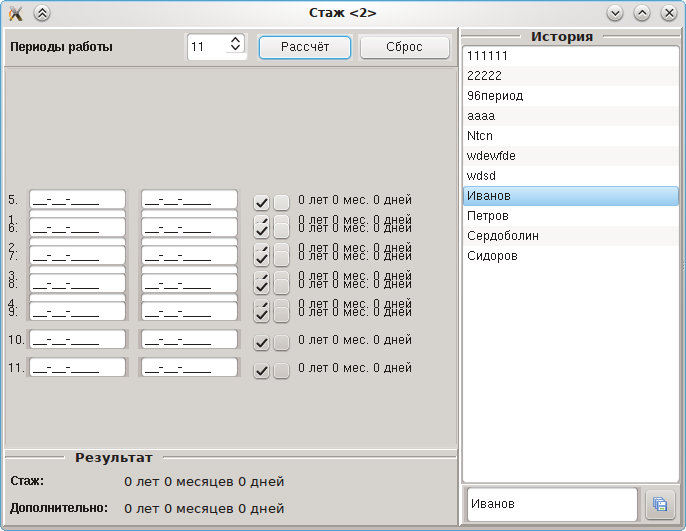Enable the second unchecked checkbox in row 11
686x531 pixels.
click(282, 371)
